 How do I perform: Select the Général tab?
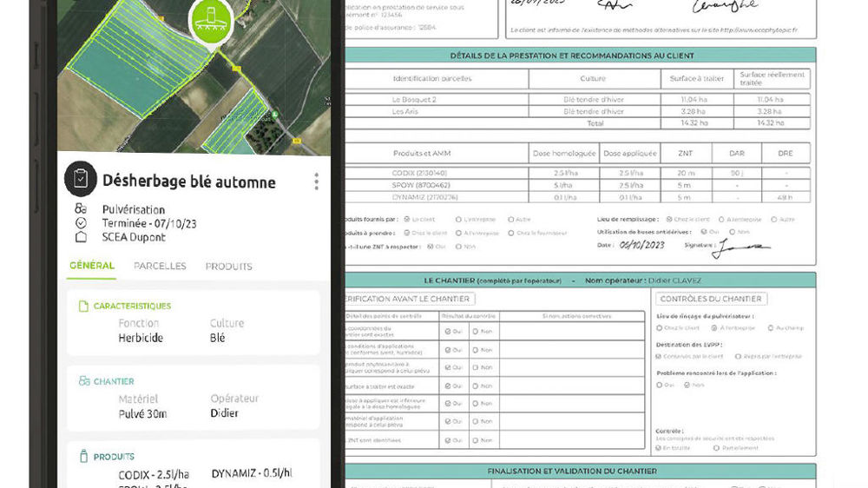[x=92, y=266]
